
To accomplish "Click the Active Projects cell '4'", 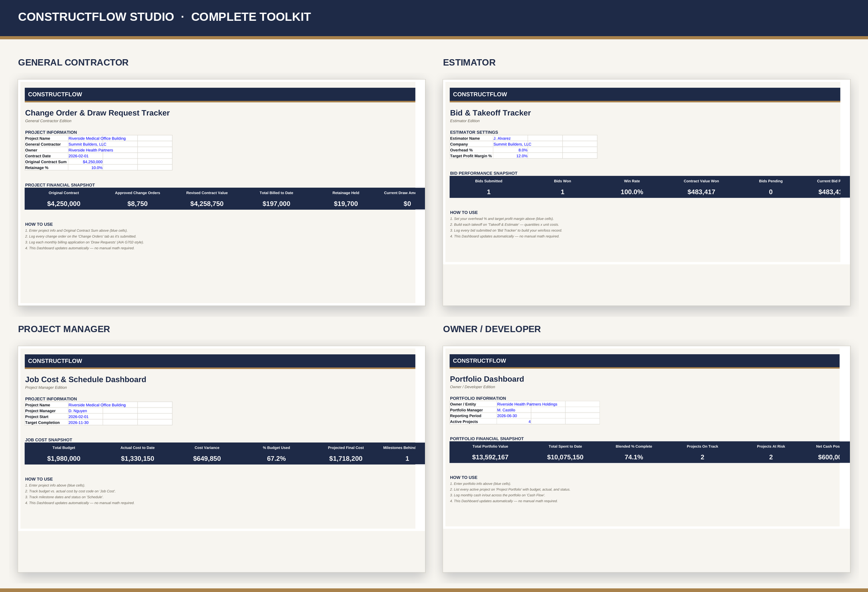I will coord(514,422).
